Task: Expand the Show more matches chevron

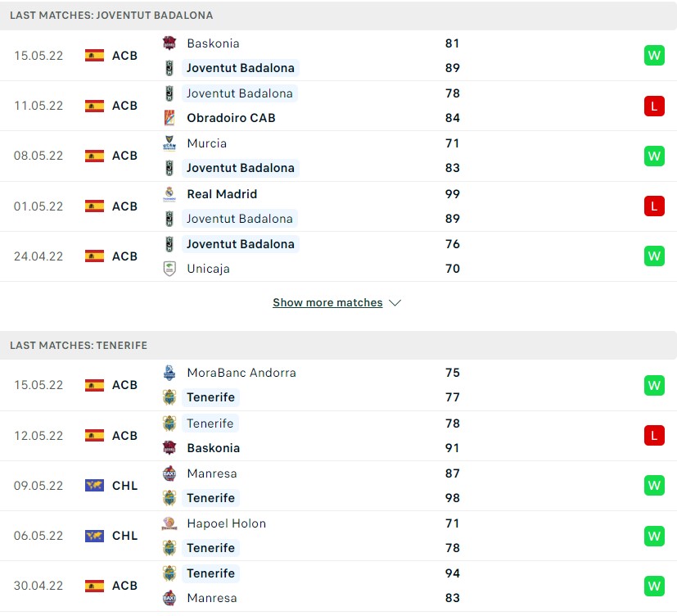Action: (x=395, y=303)
